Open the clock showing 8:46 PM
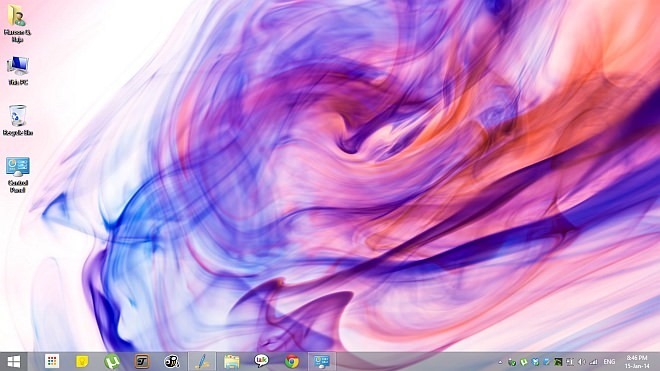This screenshot has height=371, width=660. coord(637,362)
